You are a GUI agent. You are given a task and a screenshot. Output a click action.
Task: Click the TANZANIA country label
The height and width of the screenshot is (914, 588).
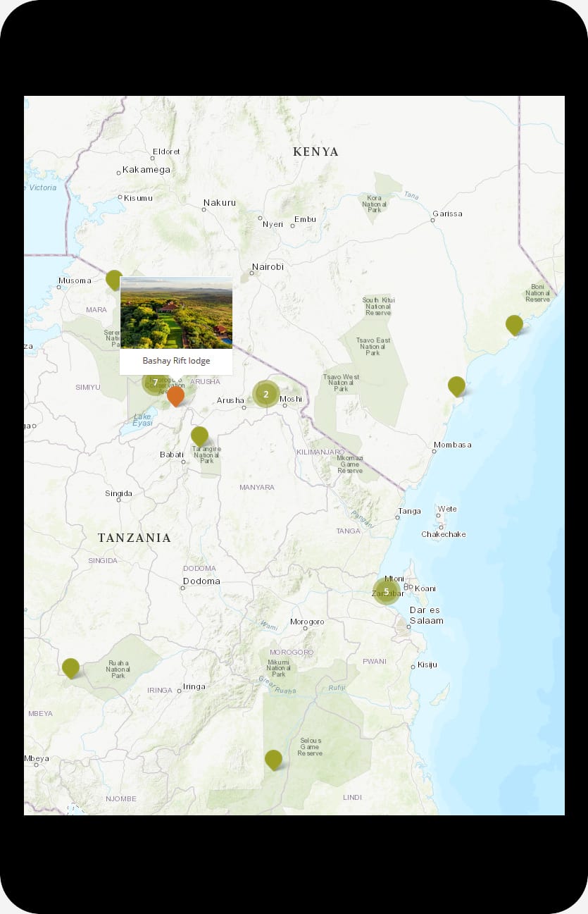134,538
